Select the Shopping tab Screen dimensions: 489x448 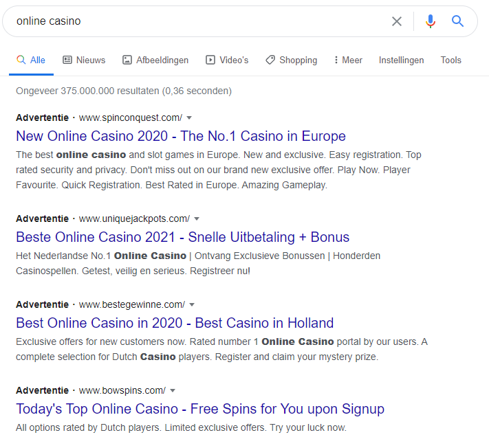click(292, 60)
